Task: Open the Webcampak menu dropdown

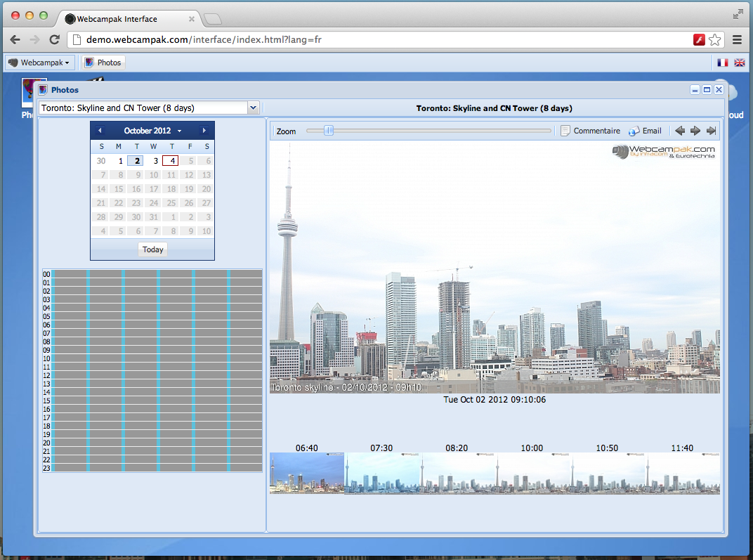Action: tap(39, 63)
